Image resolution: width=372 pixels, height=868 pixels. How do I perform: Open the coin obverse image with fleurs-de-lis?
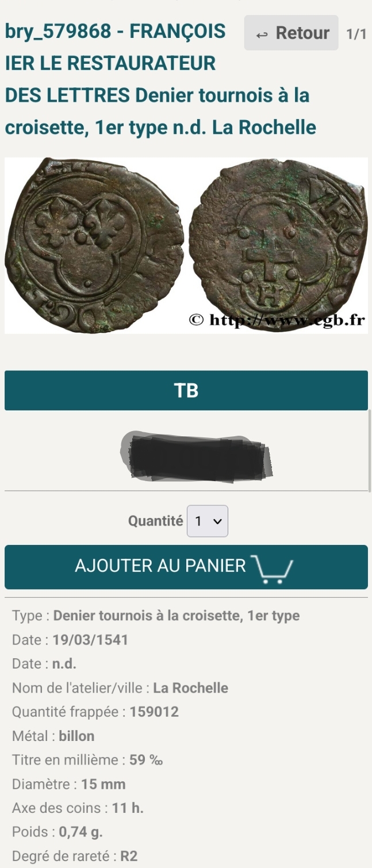94,245
